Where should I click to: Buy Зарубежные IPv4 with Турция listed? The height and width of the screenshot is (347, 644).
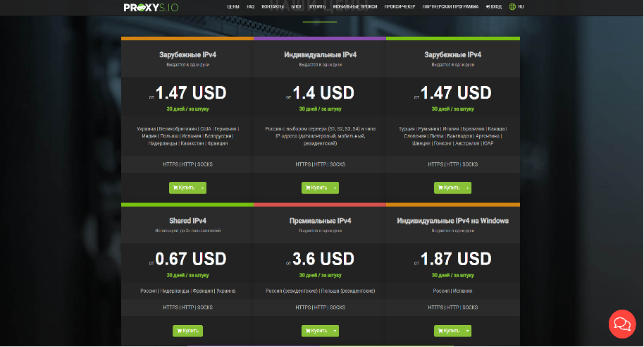[449, 188]
